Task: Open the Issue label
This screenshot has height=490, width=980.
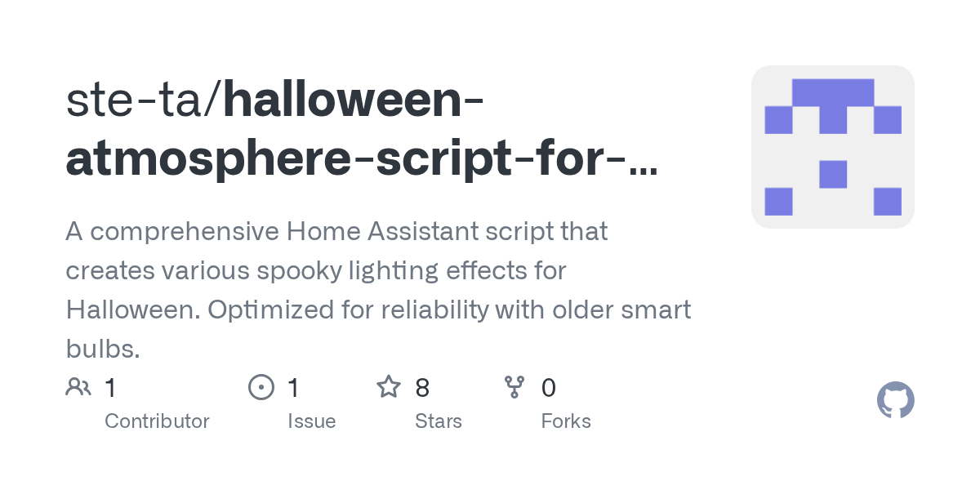Action: pos(311,421)
